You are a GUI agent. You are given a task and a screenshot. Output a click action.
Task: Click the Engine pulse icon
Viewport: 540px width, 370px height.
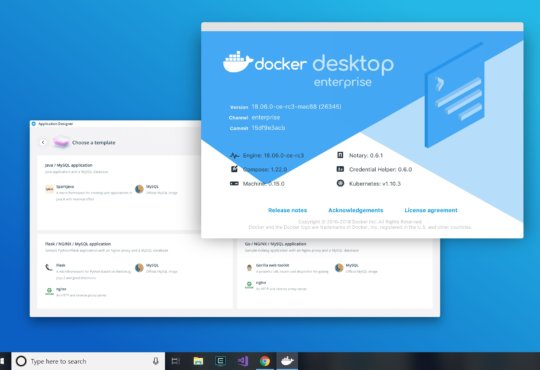pos(234,156)
